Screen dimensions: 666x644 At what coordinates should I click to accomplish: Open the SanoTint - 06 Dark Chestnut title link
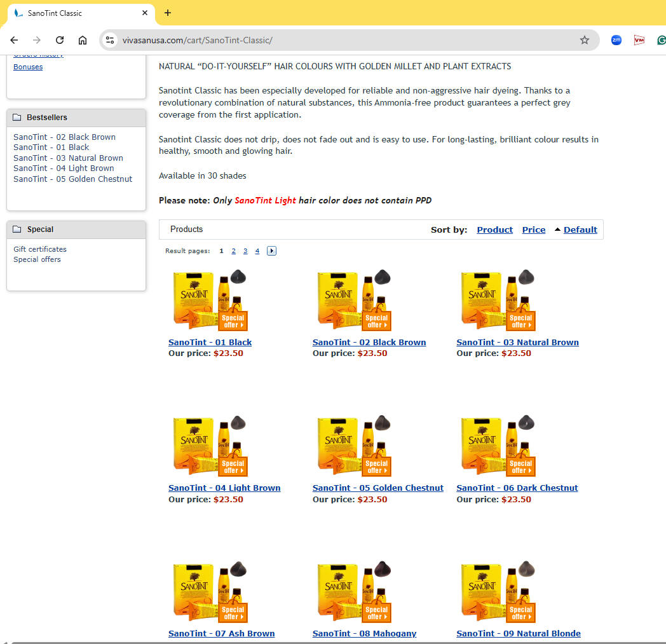517,488
